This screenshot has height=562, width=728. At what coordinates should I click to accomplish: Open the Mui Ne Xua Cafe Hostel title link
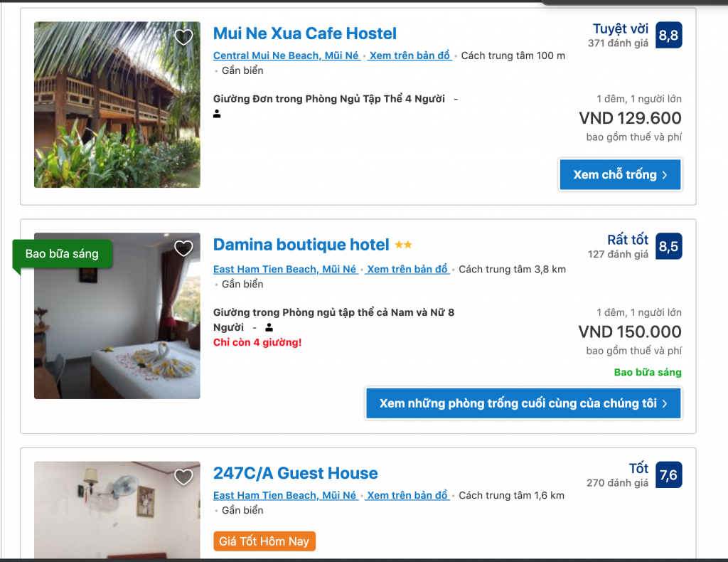(x=304, y=33)
